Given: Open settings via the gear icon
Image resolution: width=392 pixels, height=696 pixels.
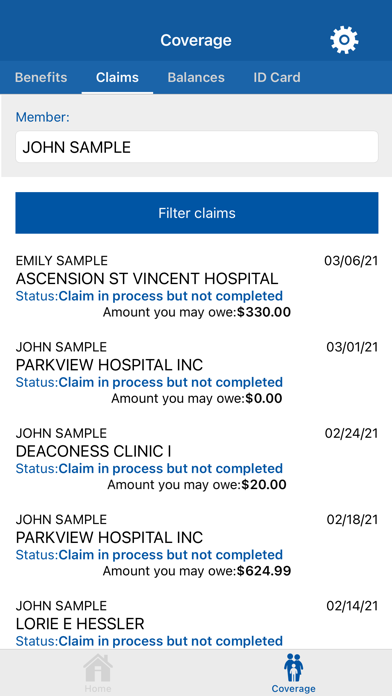Looking at the screenshot, I should (x=344, y=40).
